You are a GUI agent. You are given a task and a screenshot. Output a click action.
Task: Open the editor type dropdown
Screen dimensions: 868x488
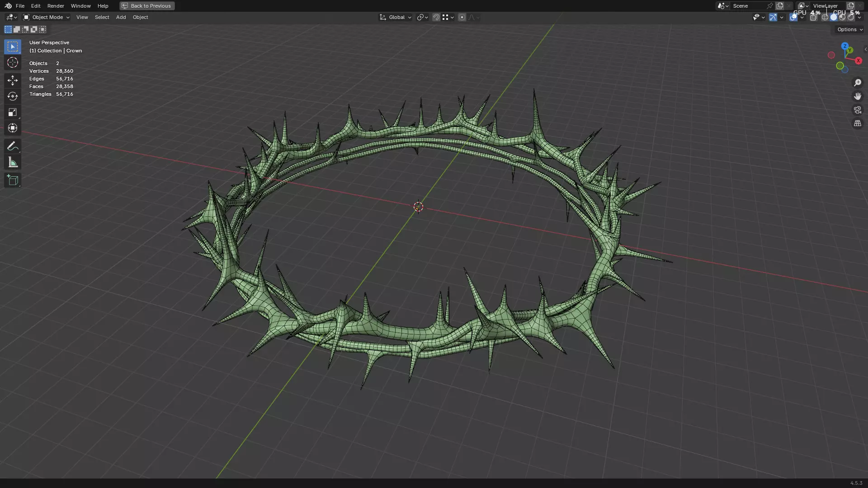pos(11,17)
